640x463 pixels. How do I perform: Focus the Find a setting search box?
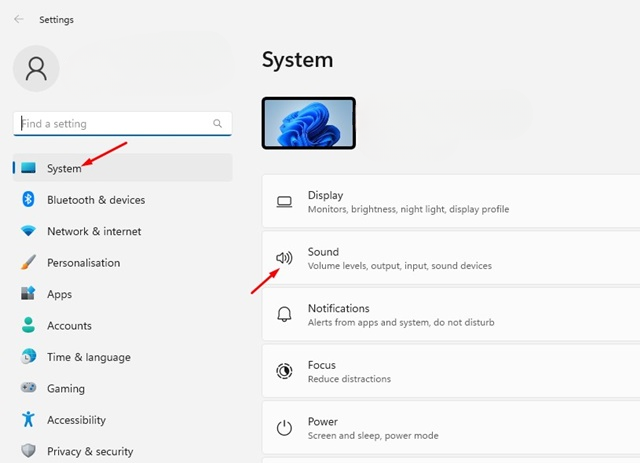tap(122, 123)
